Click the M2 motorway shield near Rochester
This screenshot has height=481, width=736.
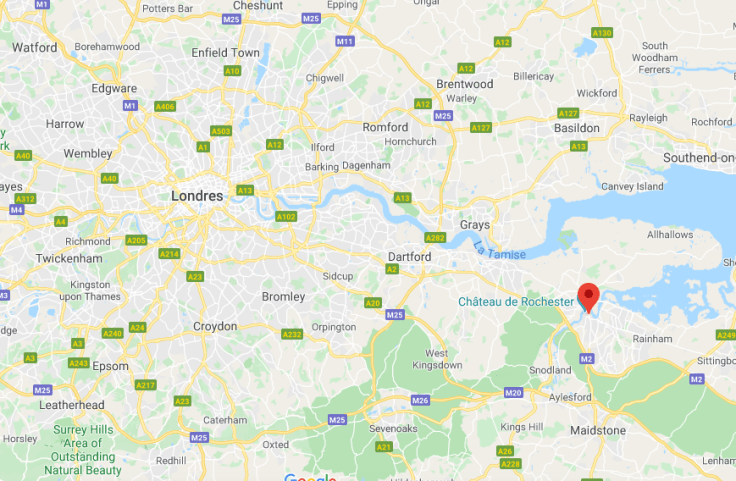586,359
